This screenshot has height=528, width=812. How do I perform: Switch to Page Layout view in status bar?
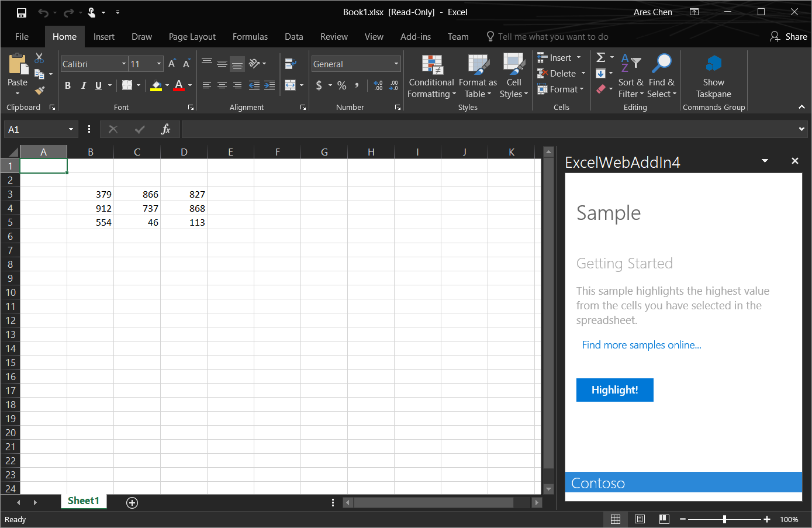640,519
